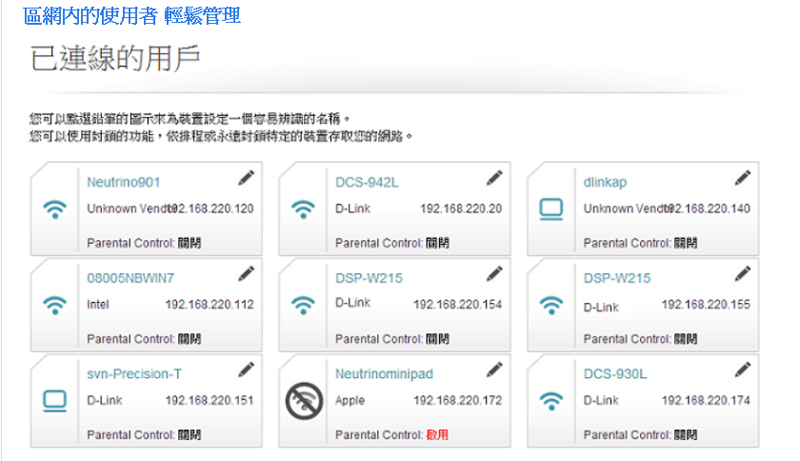The width and height of the screenshot is (800, 461).
Task: Edit the DSP-W215 at 192.168.220.155 via pencil
Action: coord(743,274)
